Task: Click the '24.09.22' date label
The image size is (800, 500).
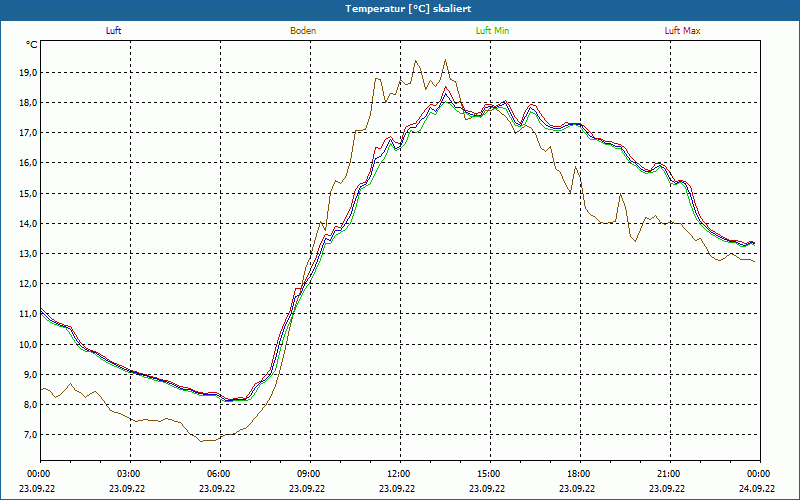Action: point(757,488)
